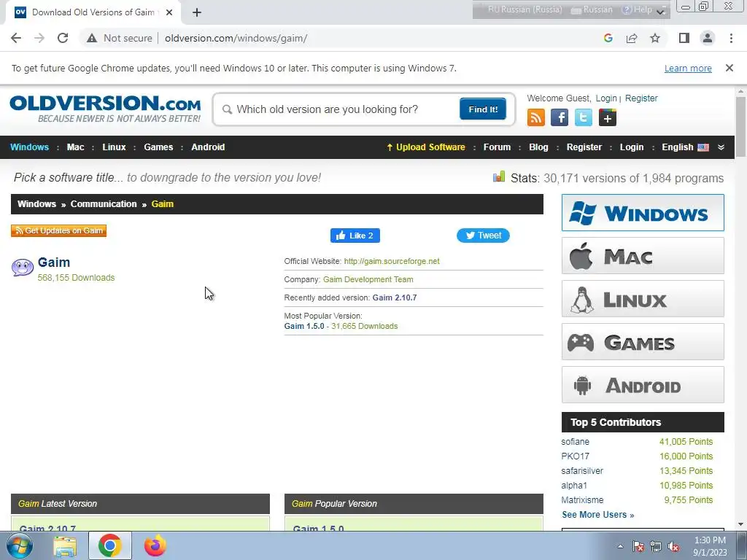This screenshot has width=747, height=560.
Task: Open the Mac nav menu item
Action: click(75, 147)
